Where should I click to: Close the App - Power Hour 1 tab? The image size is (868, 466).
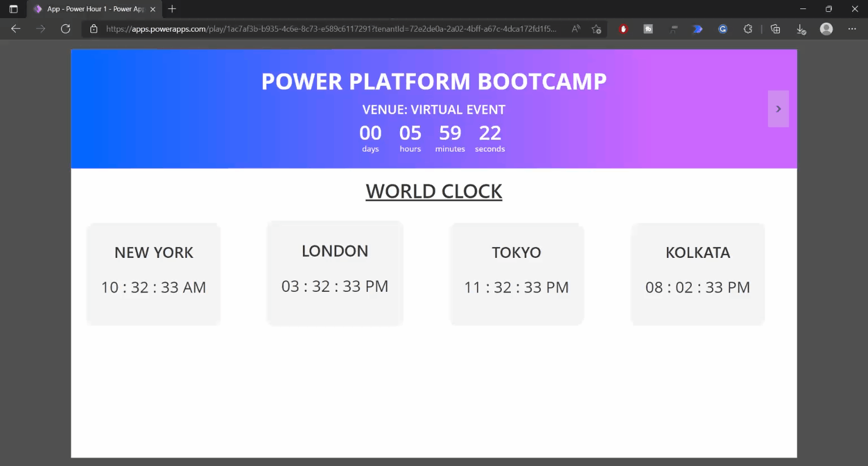pos(153,9)
